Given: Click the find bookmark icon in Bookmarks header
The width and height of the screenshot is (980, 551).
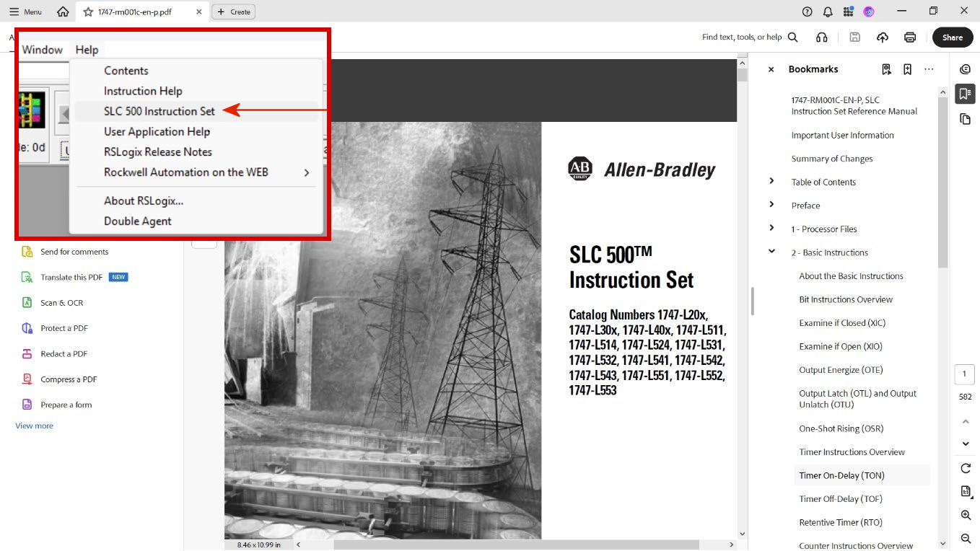Looking at the screenshot, I should (x=886, y=69).
